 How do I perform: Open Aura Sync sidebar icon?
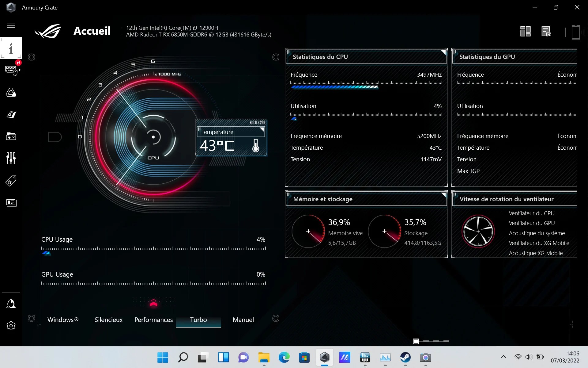(11, 92)
